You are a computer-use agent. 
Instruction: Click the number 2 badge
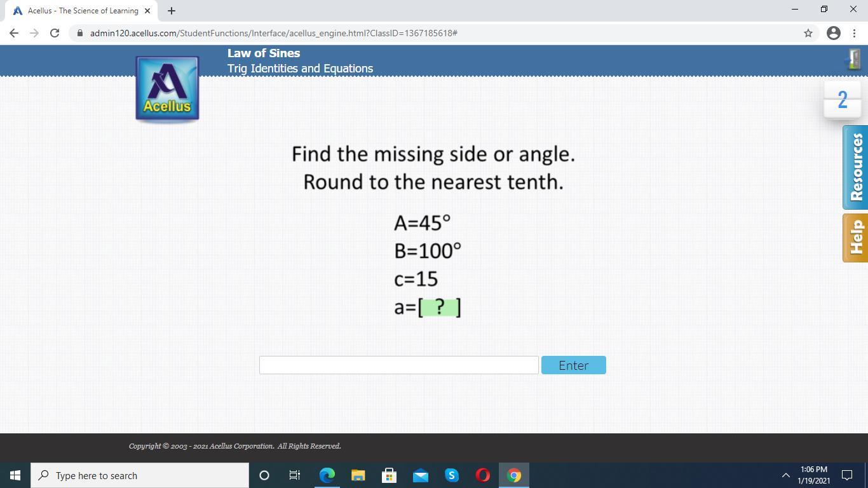[x=843, y=100]
